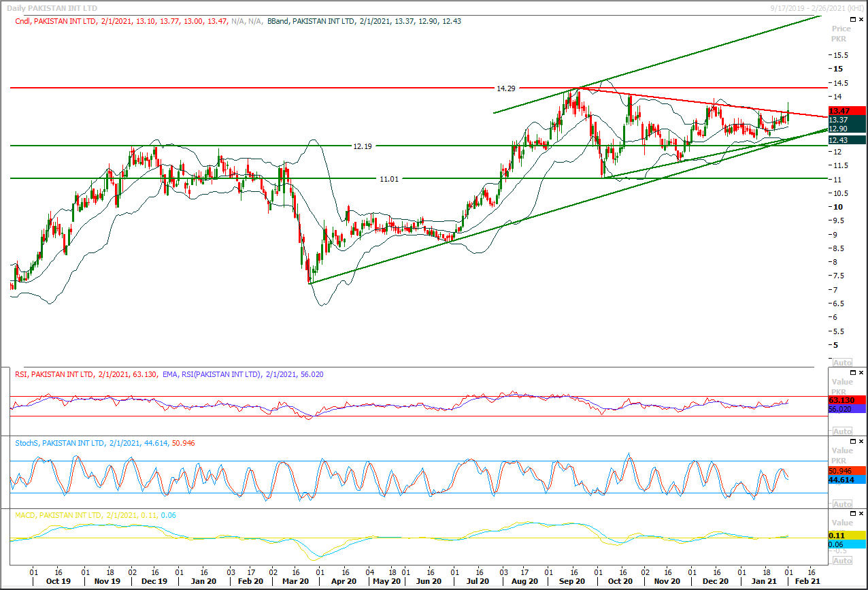Screen dimensions: 868x590
Task: Select the 56.020 RSI EMA value tag
Action: click(847, 409)
